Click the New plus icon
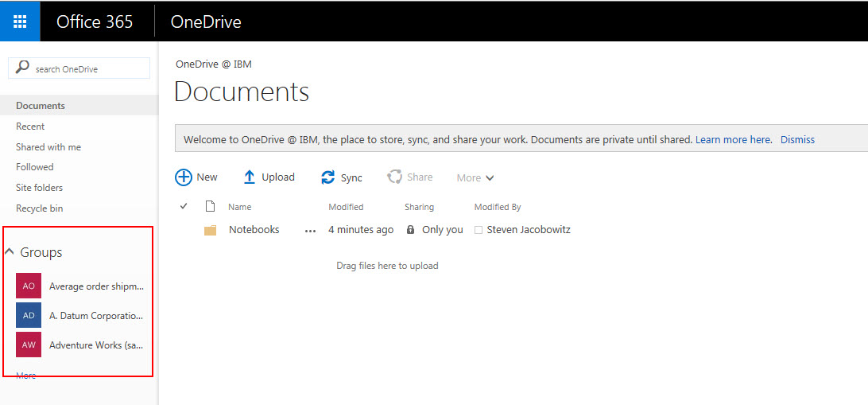The width and height of the screenshot is (868, 405). pos(184,177)
